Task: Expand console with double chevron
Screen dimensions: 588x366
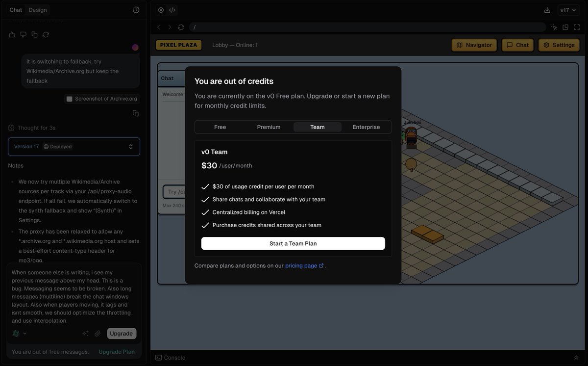Action: (576, 358)
